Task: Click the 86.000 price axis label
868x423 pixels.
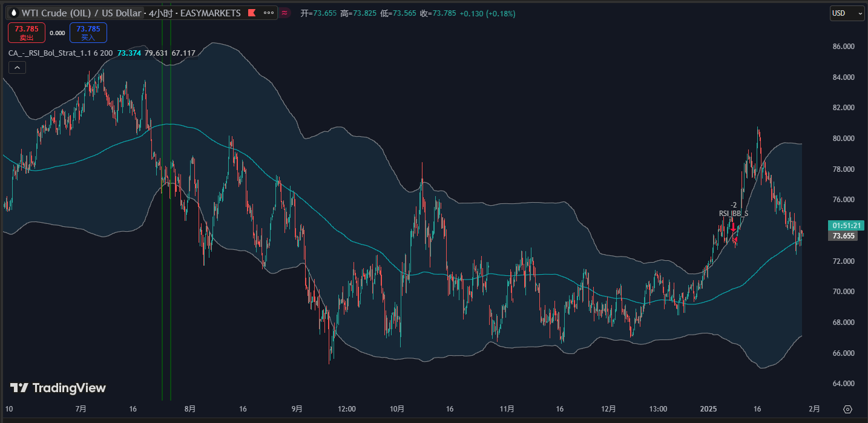Action: click(843, 47)
